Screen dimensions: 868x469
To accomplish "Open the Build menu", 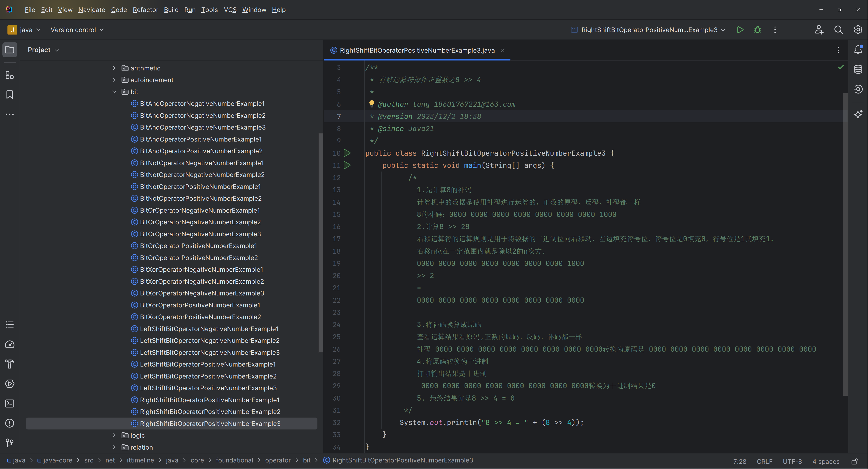I will [171, 10].
